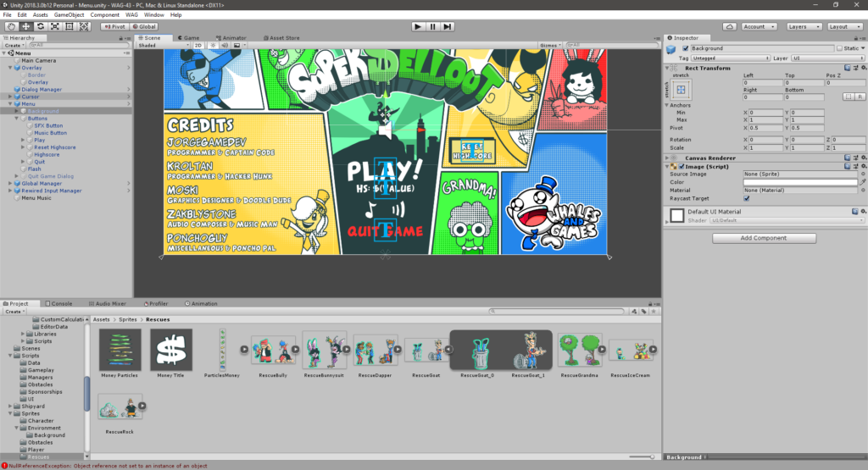Open Rect Transform gear settings menu

pos(863,68)
